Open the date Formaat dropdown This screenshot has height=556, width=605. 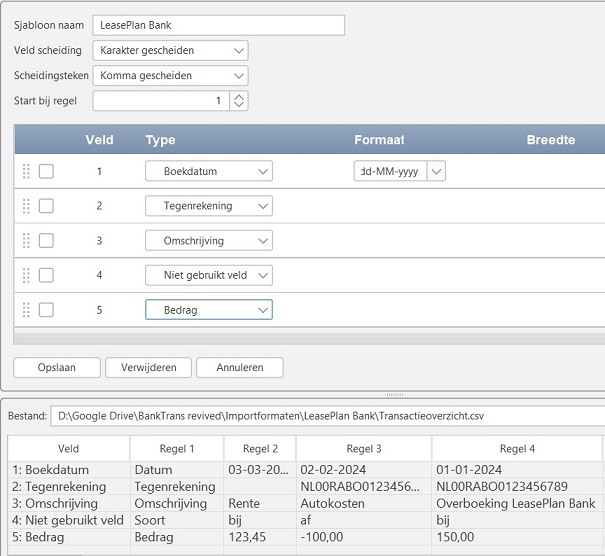pos(436,172)
